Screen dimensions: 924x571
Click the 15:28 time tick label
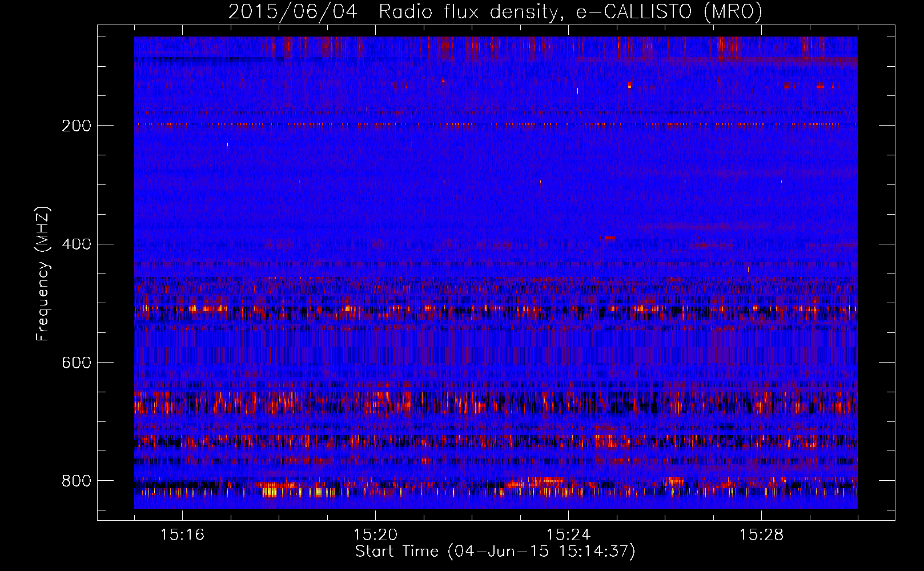(x=761, y=534)
